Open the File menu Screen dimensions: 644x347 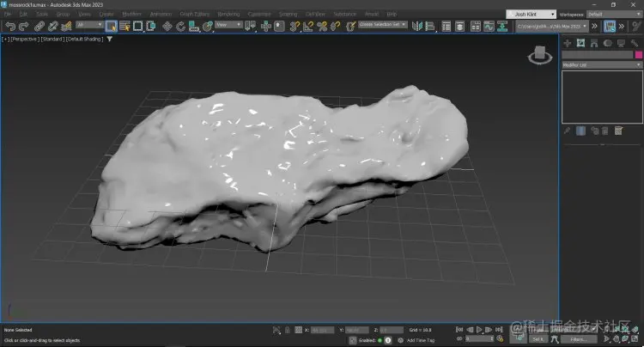pos(8,14)
